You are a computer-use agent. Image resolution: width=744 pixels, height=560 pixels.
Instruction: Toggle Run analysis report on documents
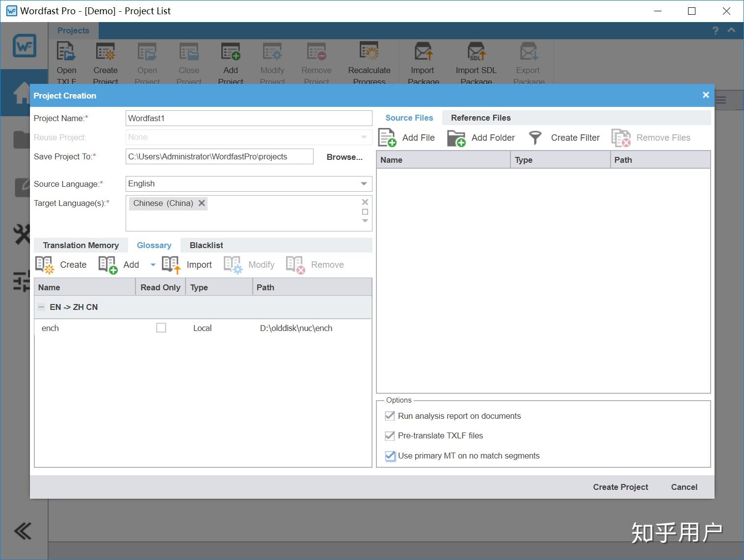pyautogui.click(x=390, y=416)
